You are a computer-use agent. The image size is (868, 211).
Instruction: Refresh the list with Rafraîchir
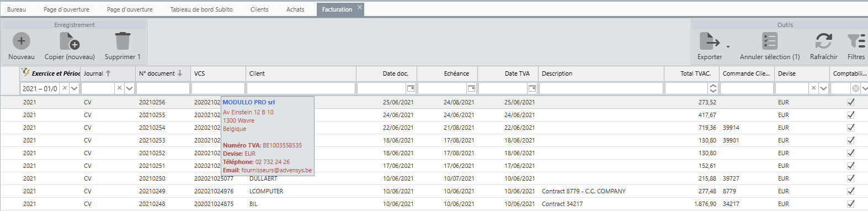pyautogui.click(x=823, y=46)
